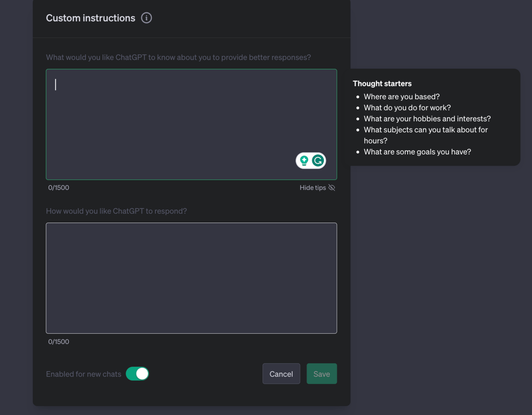
Task: Focus the 'How would you like ChatGPT to respond' text box
Action: pos(191,278)
